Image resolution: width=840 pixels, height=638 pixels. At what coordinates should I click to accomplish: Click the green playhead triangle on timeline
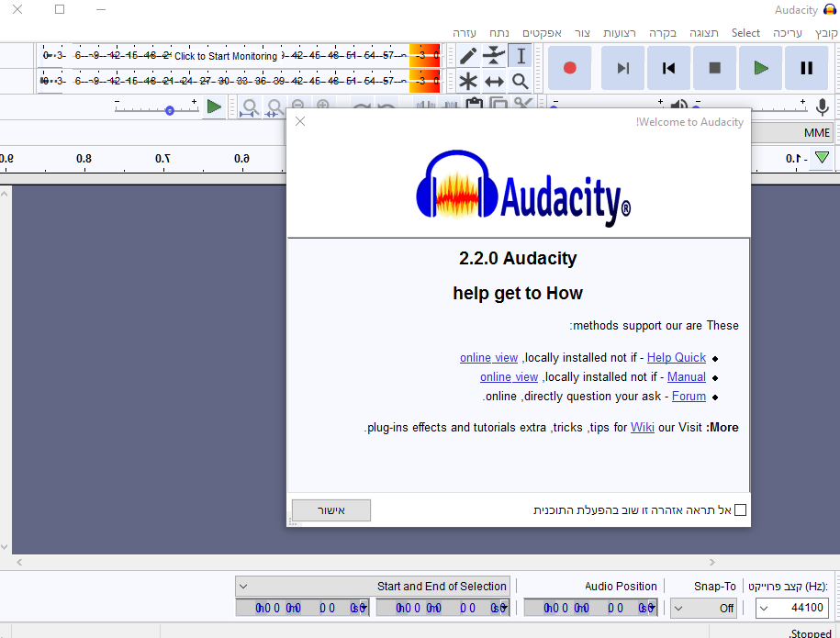click(x=823, y=158)
